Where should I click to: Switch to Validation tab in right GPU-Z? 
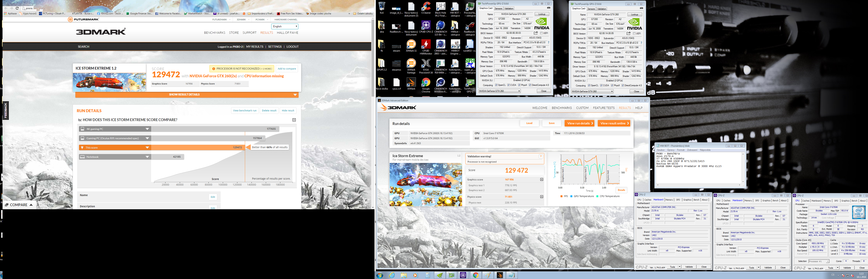[x=602, y=9]
